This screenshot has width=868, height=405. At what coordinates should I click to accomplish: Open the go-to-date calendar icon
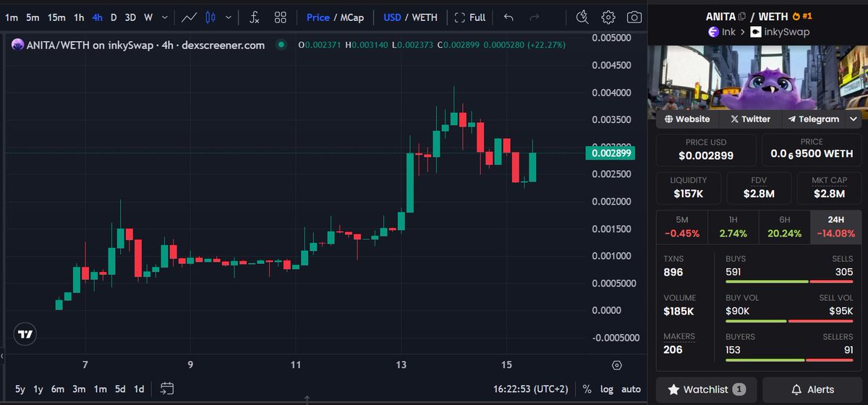[167, 388]
